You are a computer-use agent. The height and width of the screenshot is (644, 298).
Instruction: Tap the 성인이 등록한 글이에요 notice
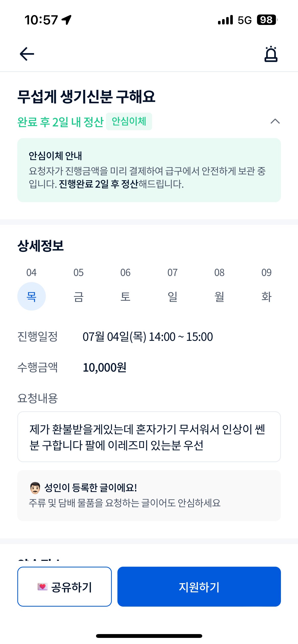[x=149, y=495]
